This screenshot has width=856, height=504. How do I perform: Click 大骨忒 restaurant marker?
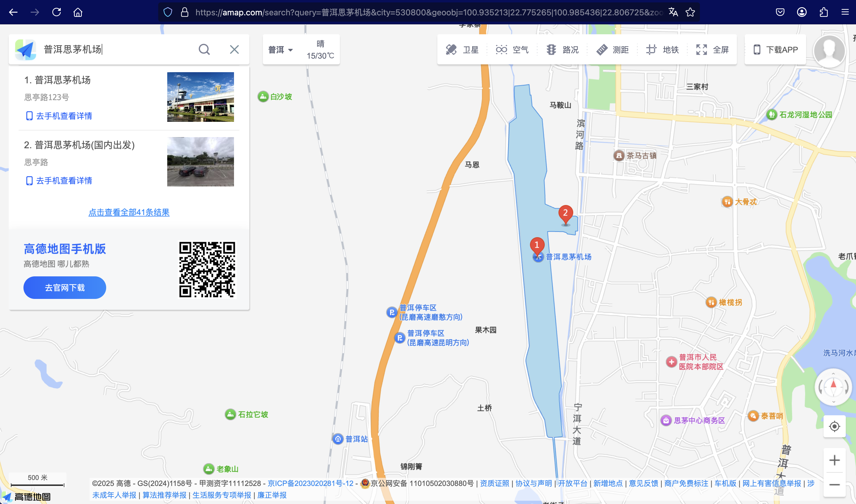point(727,202)
